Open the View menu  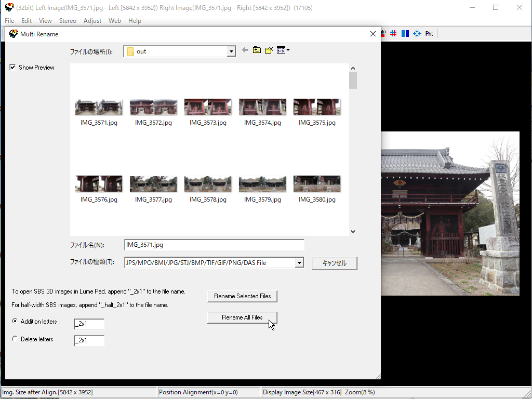pyautogui.click(x=45, y=21)
